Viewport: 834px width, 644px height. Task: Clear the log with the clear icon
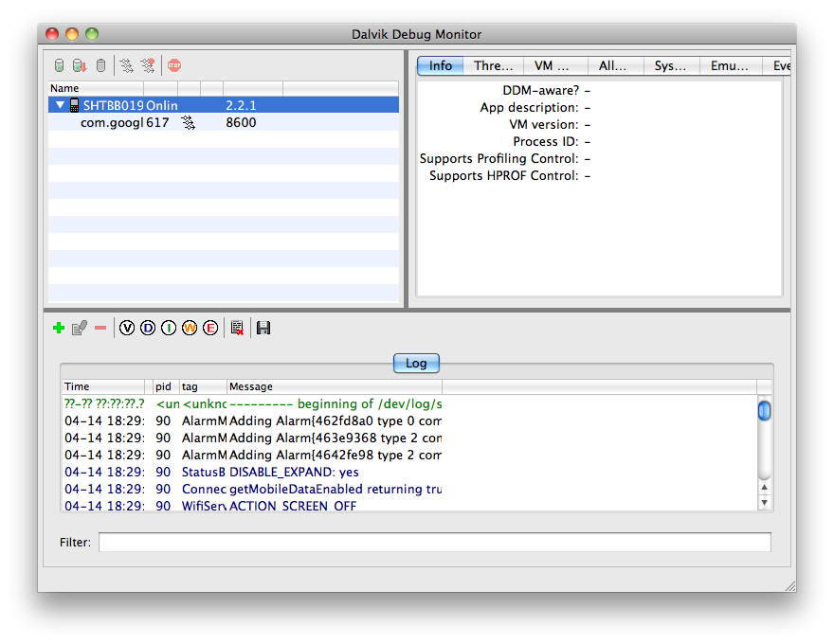[237, 328]
